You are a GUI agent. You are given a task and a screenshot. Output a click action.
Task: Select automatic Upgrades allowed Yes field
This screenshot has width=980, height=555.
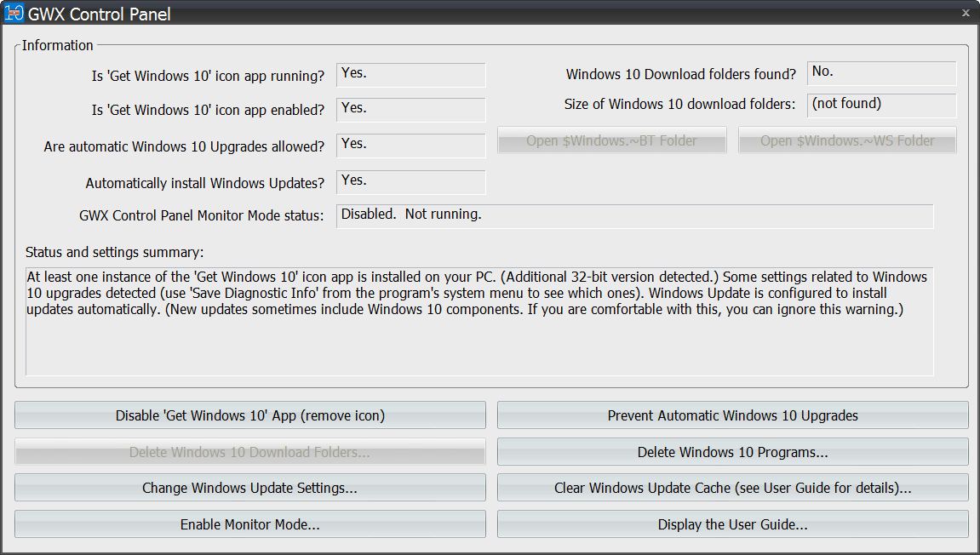point(410,146)
